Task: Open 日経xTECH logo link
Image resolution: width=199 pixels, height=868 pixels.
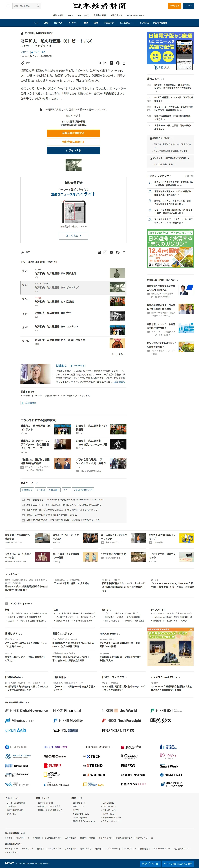Action: coord(91,757)
